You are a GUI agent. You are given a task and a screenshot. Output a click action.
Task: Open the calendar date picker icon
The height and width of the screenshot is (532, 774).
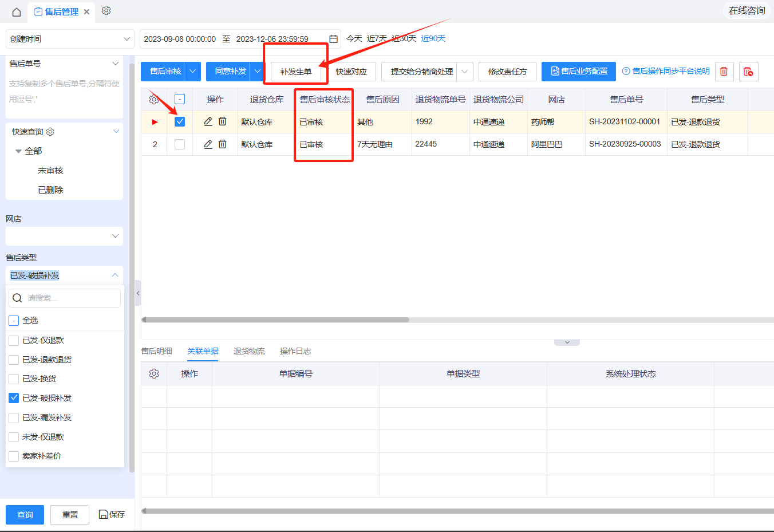(333, 39)
